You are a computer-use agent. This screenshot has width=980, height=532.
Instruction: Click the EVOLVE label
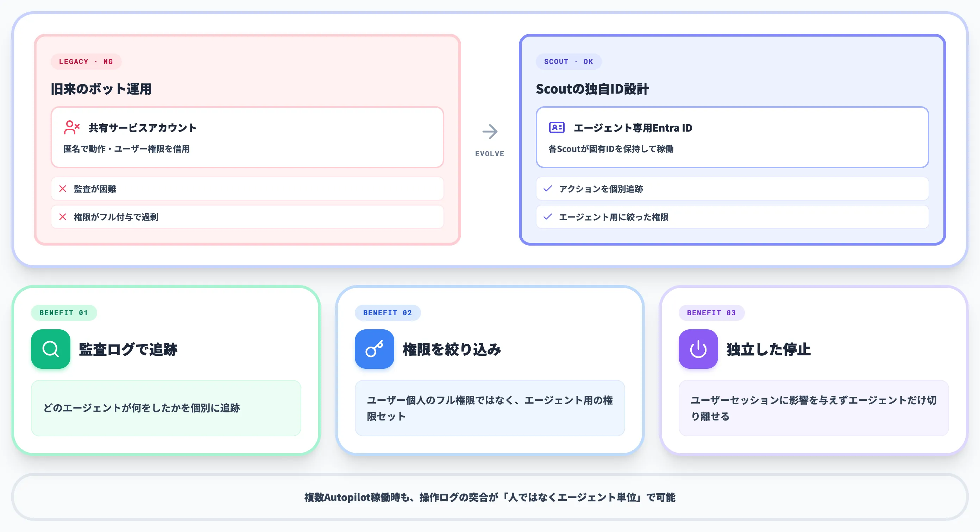click(490, 154)
